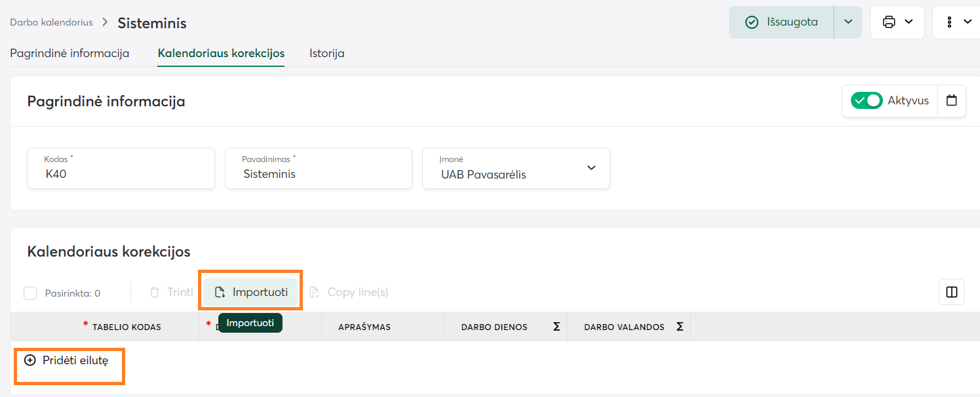
Task: Click the sum icon in Darbo valandos column
Action: click(x=680, y=327)
